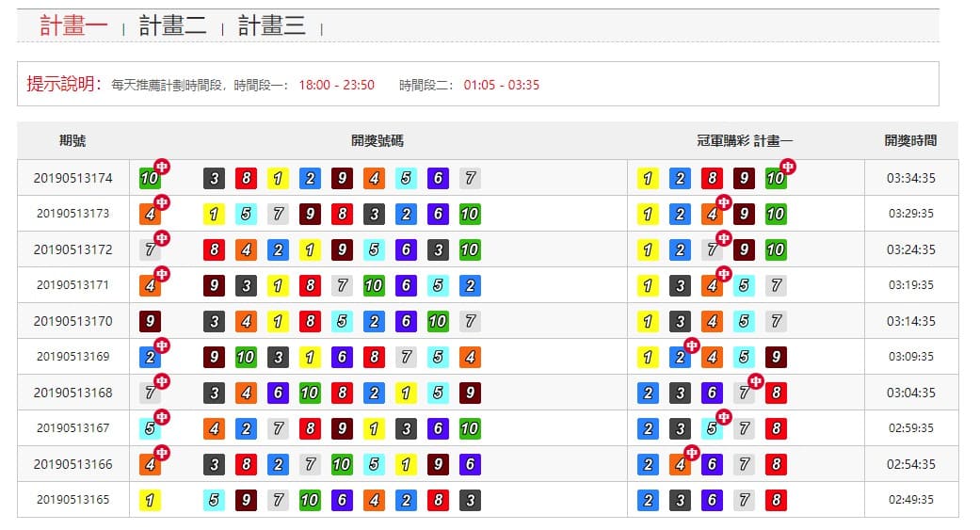
Task: Switch to the 計畫二 tab
Action: [x=172, y=25]
